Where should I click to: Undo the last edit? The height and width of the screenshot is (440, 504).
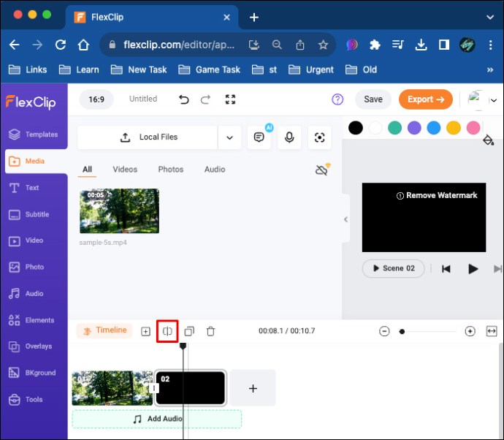click(184, 99)
